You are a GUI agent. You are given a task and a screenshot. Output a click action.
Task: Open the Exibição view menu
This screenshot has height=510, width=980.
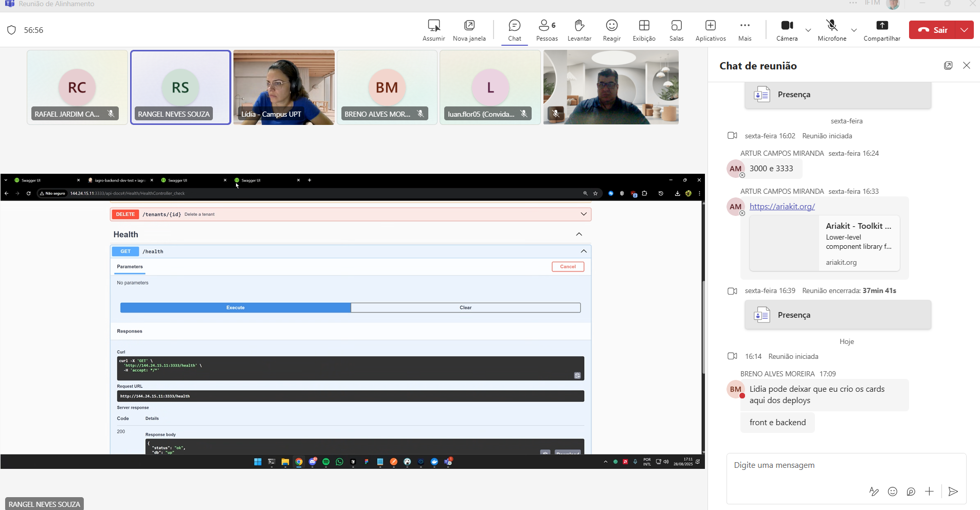644,30
